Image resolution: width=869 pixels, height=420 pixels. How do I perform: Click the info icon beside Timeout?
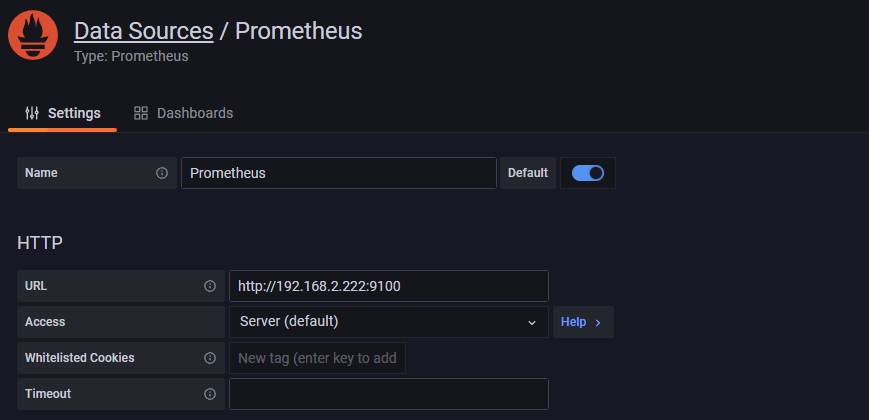pyautogui.click(x=210, y=394)
